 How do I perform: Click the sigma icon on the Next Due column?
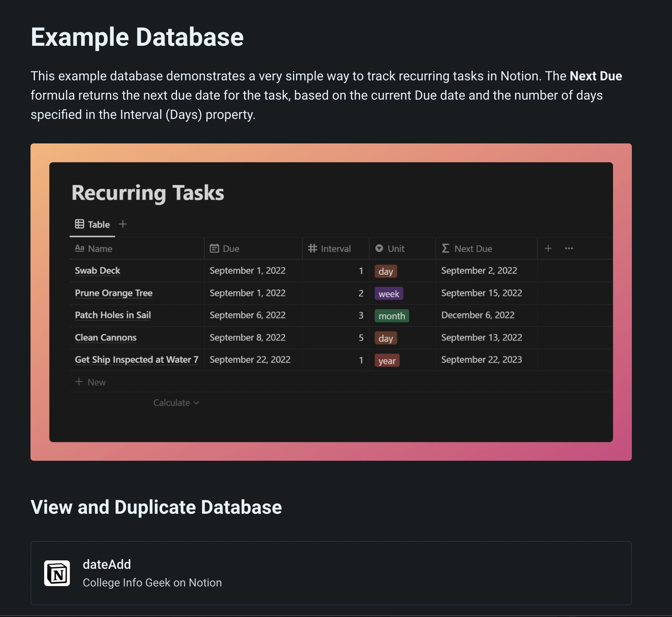pos(445,248)
